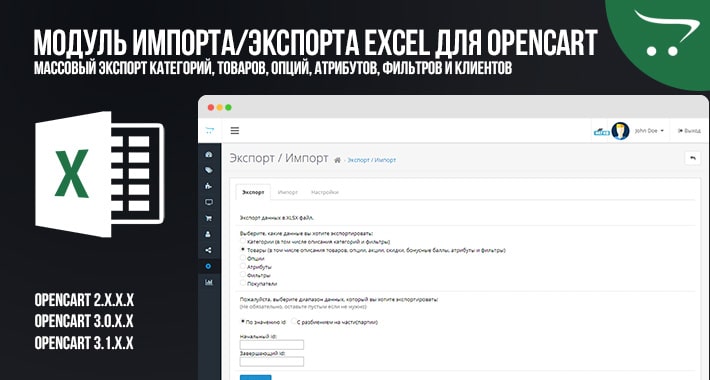Open the Marketing share sidebar icon

[209, 250]
